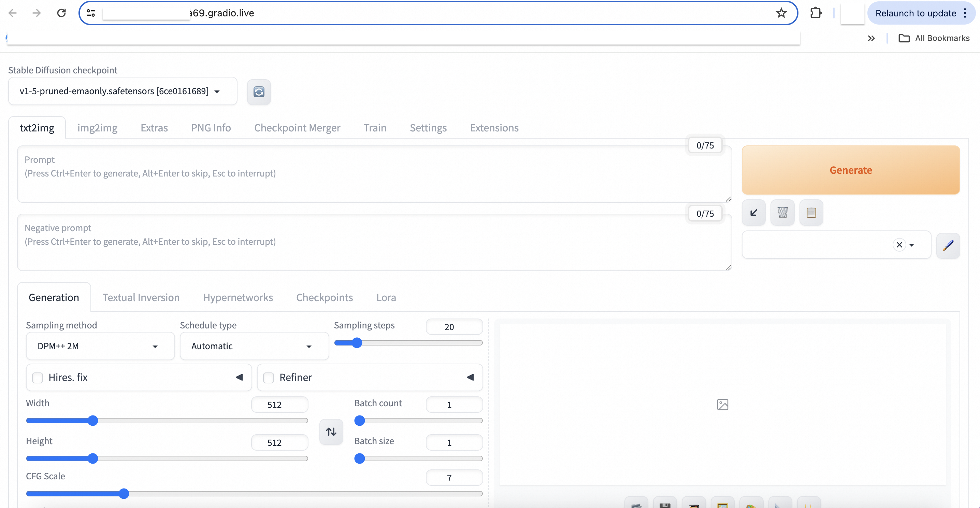Switch to the Lora tab
The width and height of the screenshot is (980, 508).
[x=386, y=298]
